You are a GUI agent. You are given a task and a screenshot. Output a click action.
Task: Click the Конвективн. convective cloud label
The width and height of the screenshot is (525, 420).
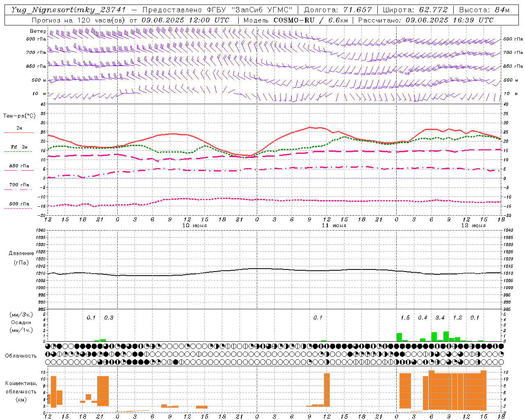tap(21, 383)
